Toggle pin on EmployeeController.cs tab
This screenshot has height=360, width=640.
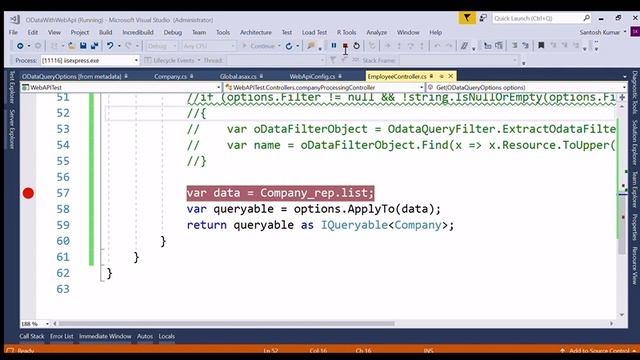431,76
